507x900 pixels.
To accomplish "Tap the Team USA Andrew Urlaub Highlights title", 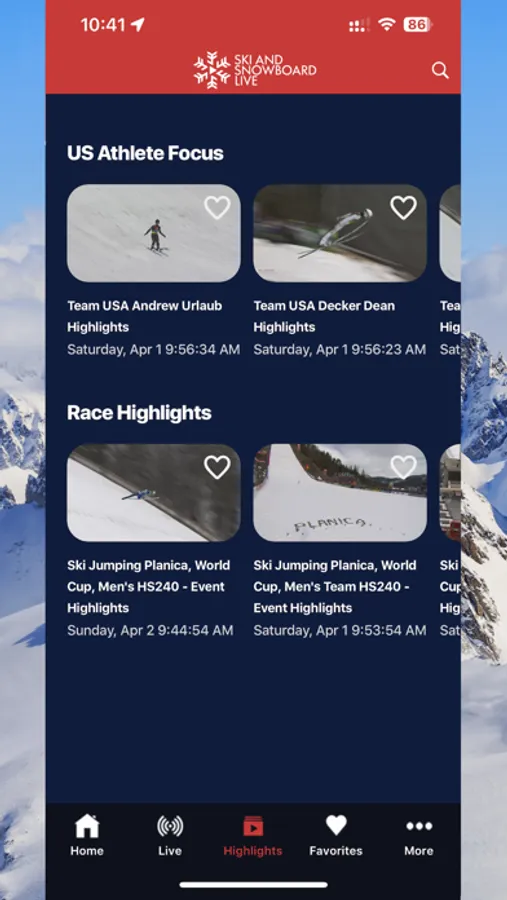I will click(145, 316).
